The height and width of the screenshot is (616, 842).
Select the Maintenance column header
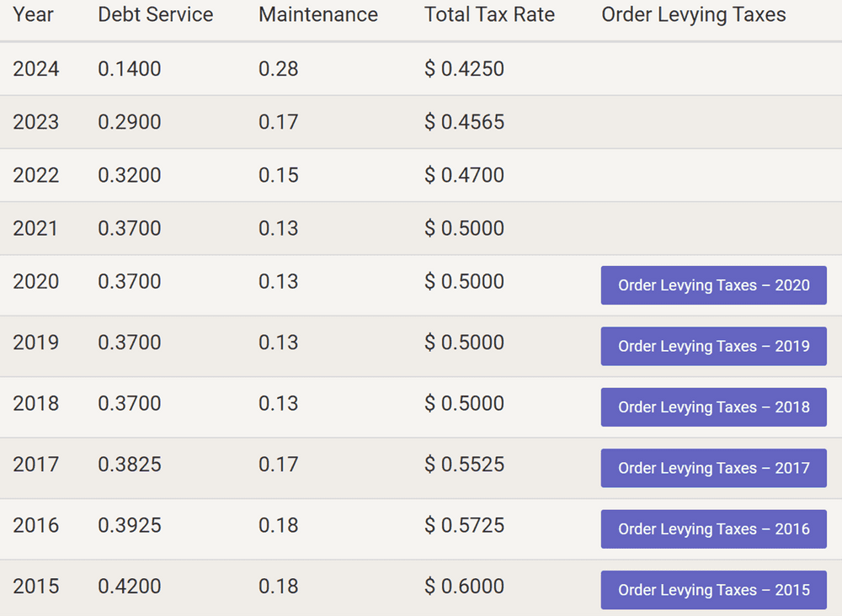pos(317,15)
